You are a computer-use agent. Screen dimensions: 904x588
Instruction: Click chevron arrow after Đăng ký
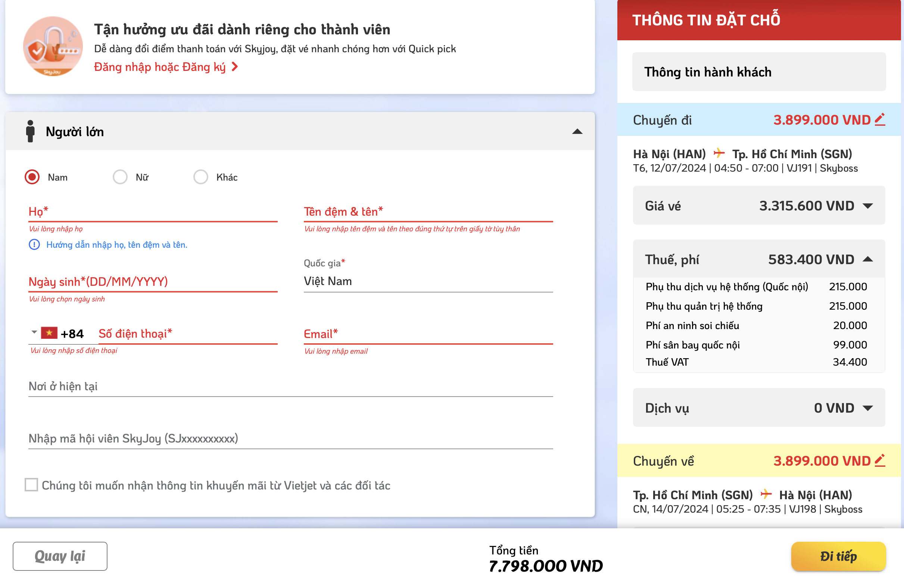(235, 67)
